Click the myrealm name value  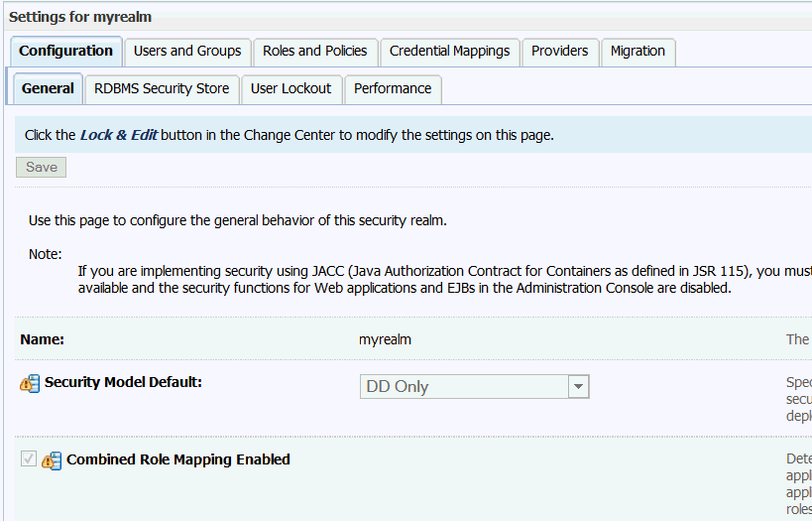385,340
